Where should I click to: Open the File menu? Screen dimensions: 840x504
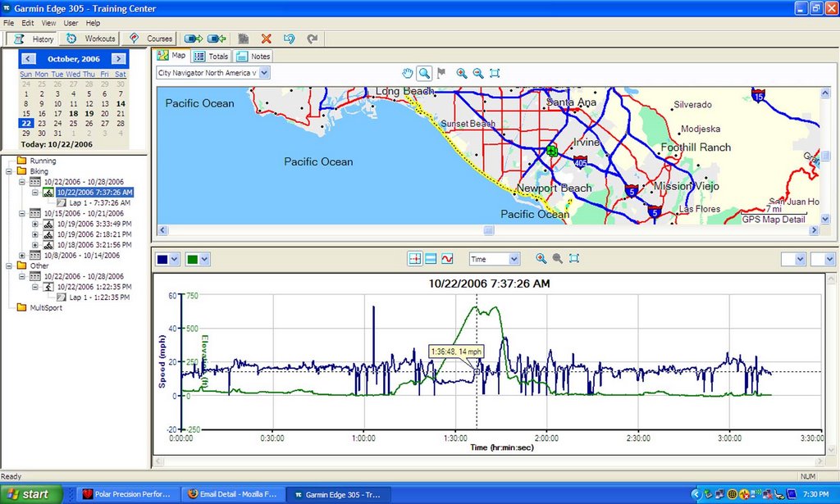pyautogui.click(x=8, y=23)
